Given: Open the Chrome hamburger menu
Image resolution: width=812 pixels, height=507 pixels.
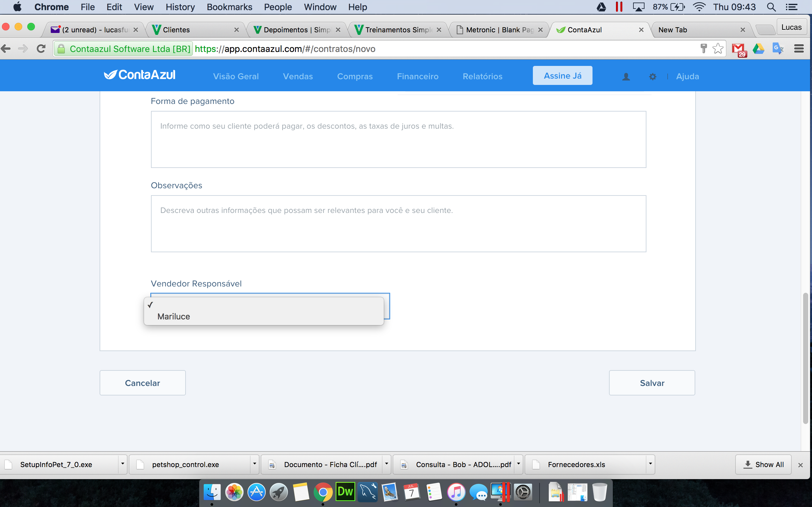Looking at the screenshot, I should tap(799, 48).
